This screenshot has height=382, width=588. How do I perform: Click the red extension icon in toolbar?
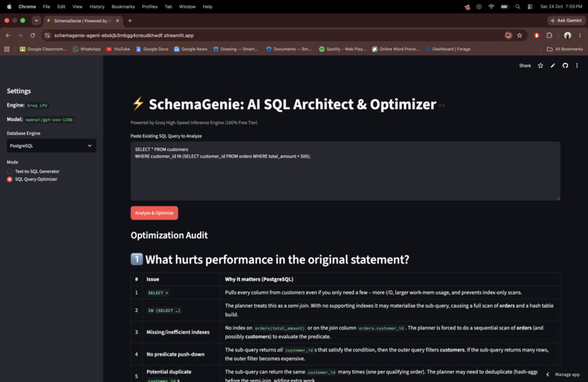point(537,35)
